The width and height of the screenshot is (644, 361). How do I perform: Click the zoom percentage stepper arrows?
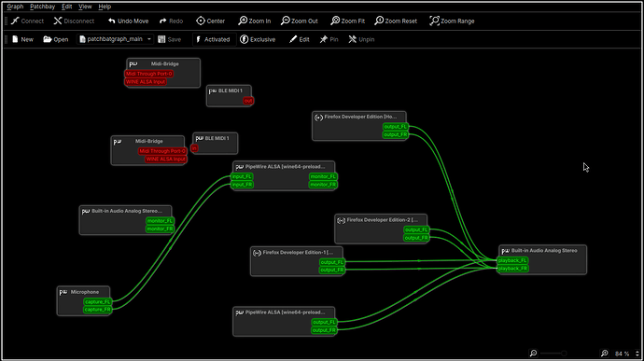pos(637,354)
